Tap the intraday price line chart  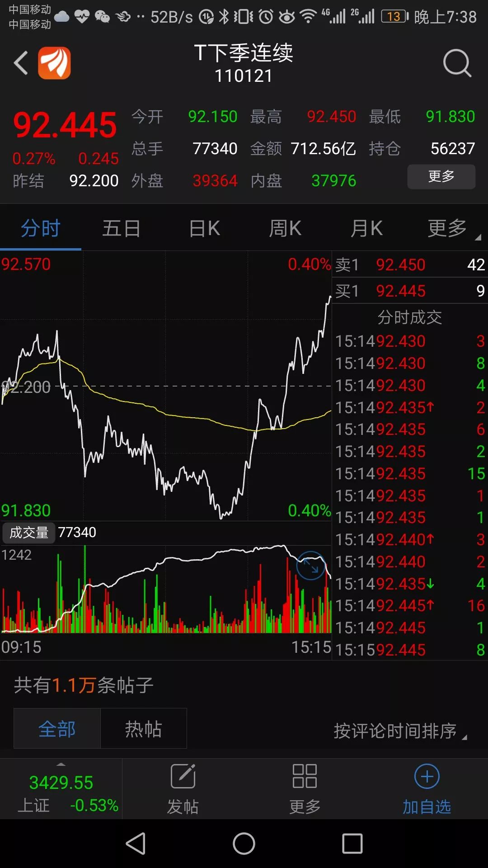click(166, 387)
